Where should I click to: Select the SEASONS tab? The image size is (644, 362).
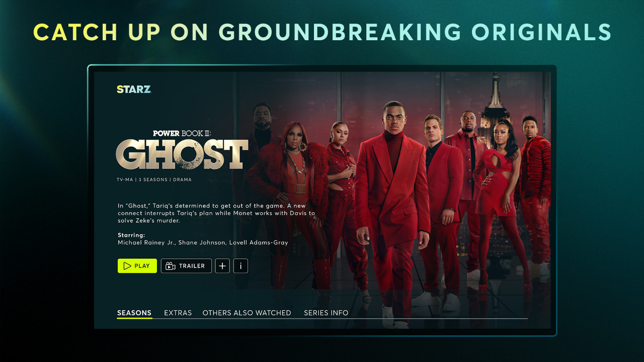[x=134, y=313]
